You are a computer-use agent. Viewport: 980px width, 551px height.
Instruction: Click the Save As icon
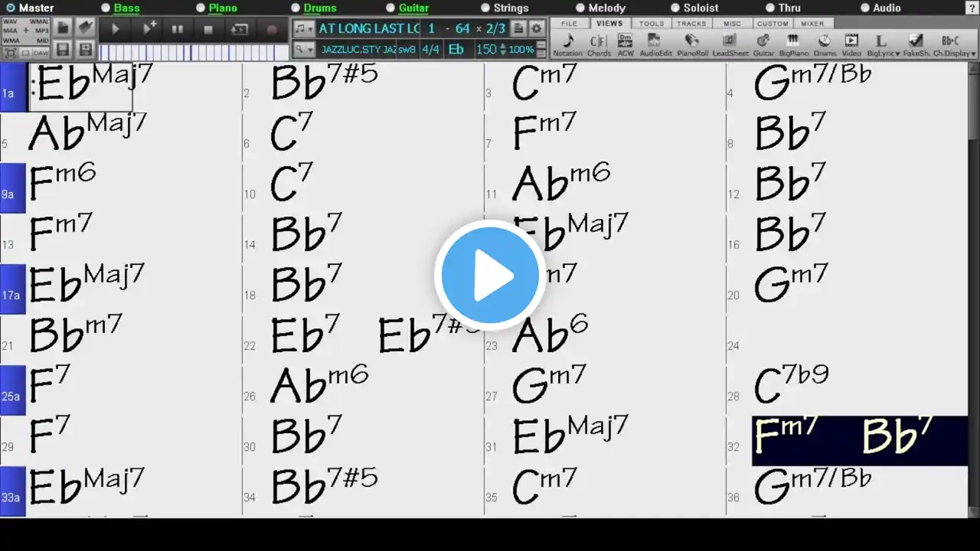click(x=86, y=51)
